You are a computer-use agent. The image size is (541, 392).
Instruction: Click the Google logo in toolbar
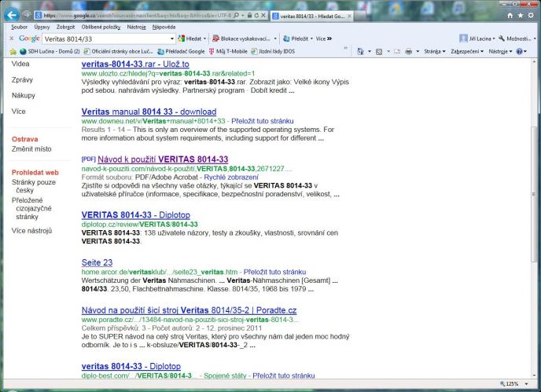29,38
